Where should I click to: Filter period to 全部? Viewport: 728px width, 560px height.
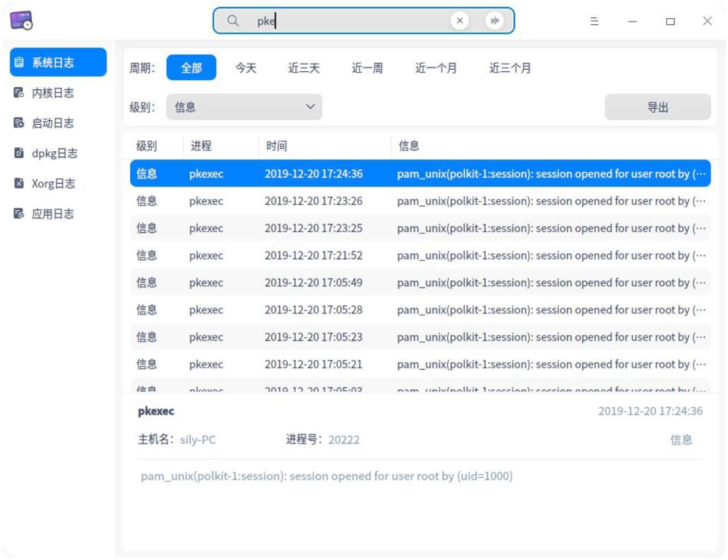pos(191,68)
